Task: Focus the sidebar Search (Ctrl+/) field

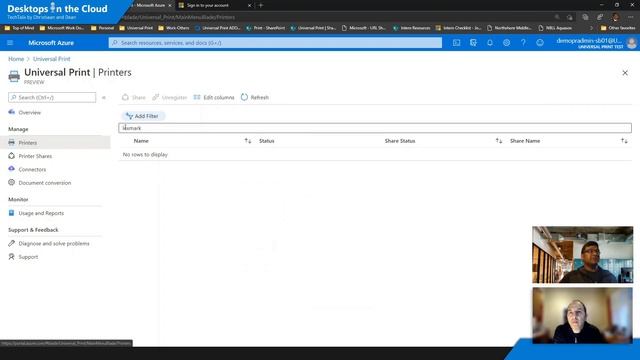Action: 52,98
